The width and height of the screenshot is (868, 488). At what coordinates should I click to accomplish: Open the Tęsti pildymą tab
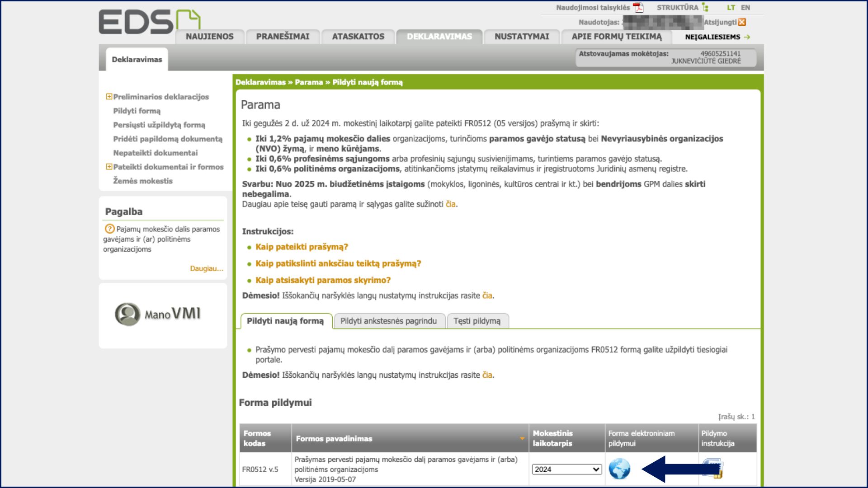[x=476, y=321]
